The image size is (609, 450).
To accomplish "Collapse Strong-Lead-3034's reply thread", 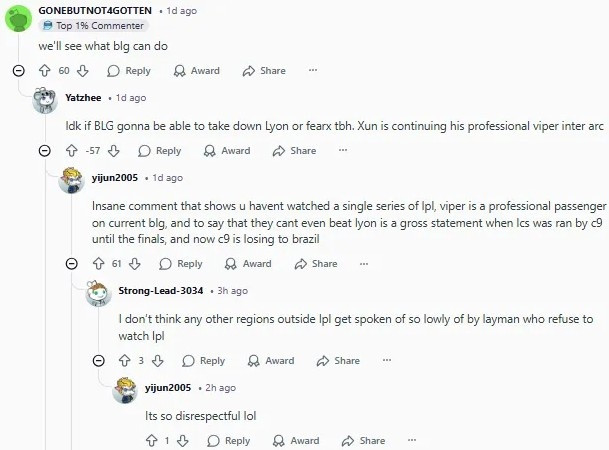I will 98,361.
